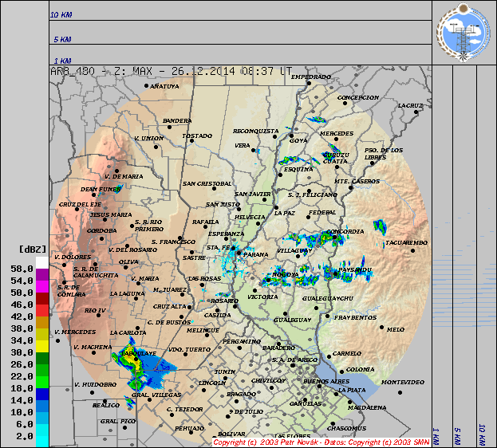
Task: Click the DEAN FUNES city label
Action: (x=101, y=190)
